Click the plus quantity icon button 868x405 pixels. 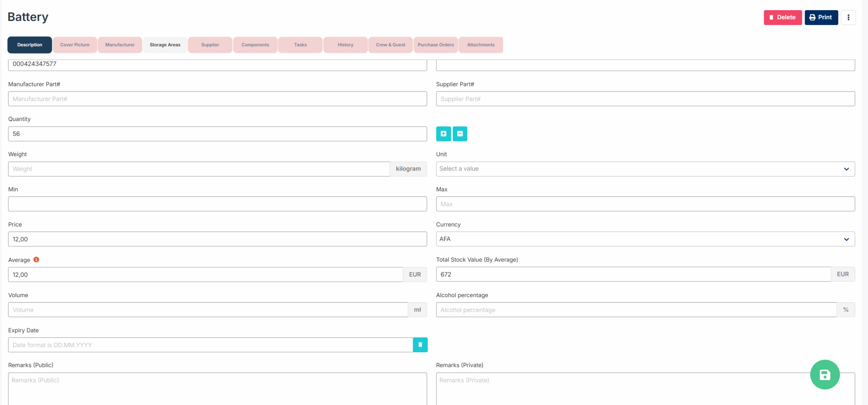click(443, 134)
